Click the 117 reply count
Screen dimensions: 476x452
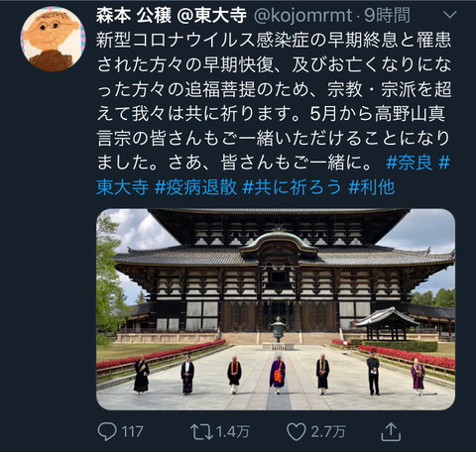pyautogui.click(x=133, y=432)
